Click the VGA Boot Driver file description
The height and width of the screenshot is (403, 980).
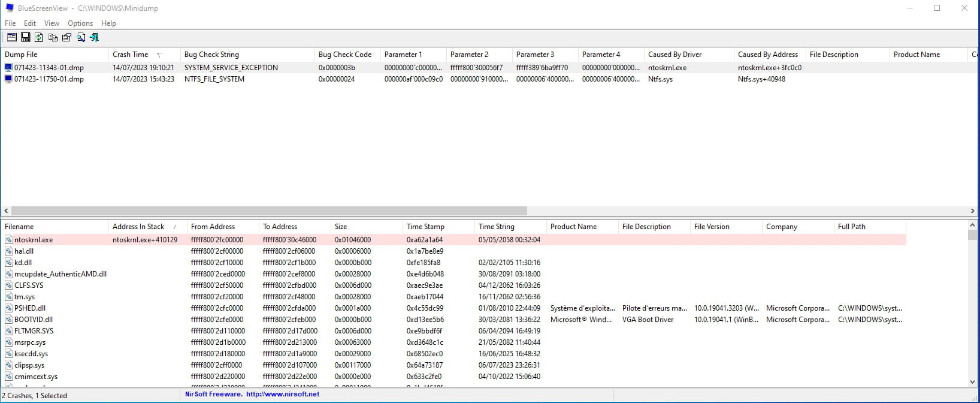point(648,320)
